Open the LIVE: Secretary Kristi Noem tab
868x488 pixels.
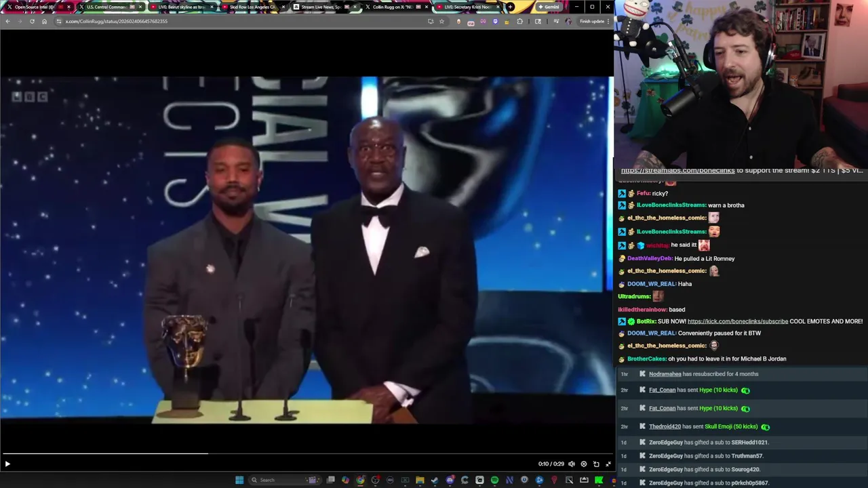tap(467, 7)
